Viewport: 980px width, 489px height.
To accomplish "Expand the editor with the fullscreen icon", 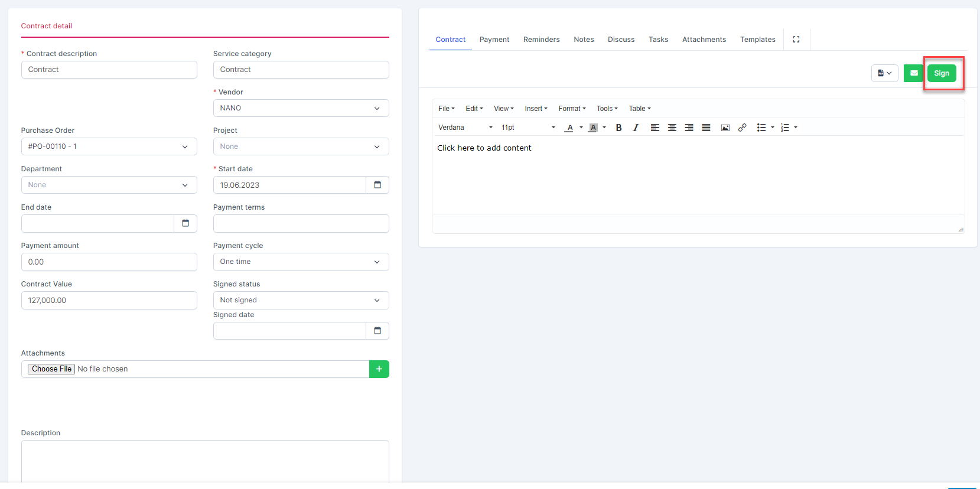I will click(796, 40).
